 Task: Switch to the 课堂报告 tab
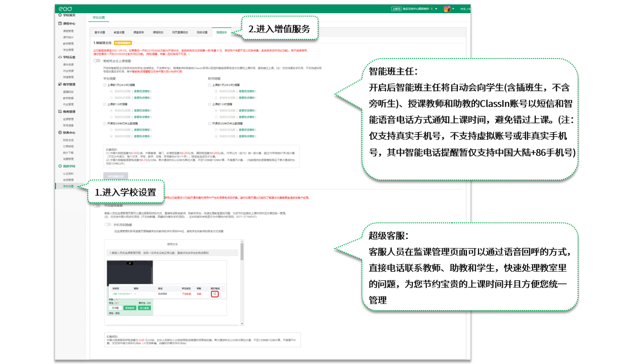pos(138,32)
